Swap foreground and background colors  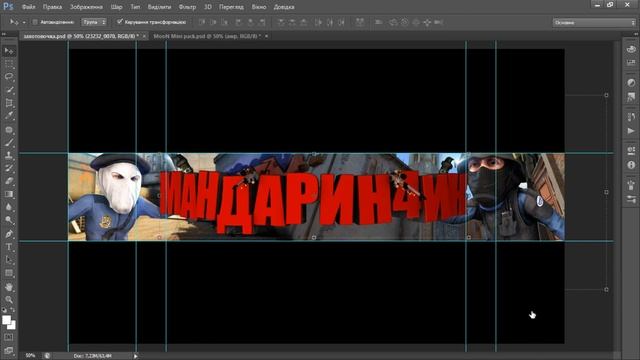tap(13, 310)
